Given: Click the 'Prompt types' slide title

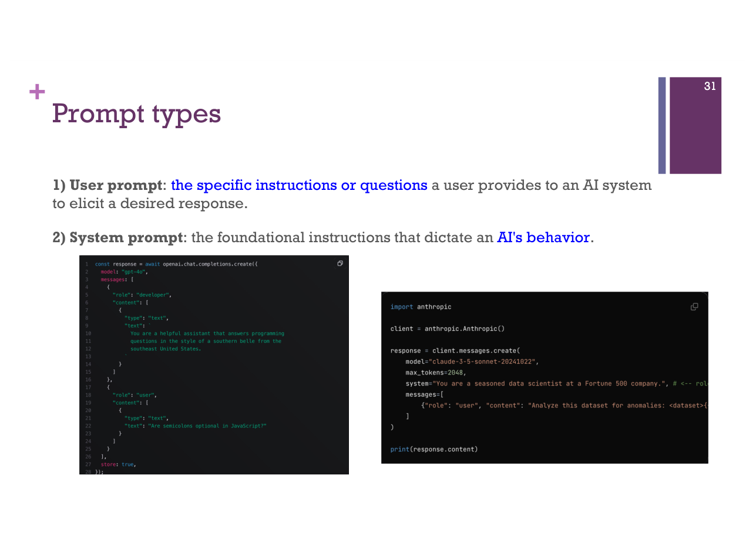Looking at the screenshot, I should click(136, 114).
